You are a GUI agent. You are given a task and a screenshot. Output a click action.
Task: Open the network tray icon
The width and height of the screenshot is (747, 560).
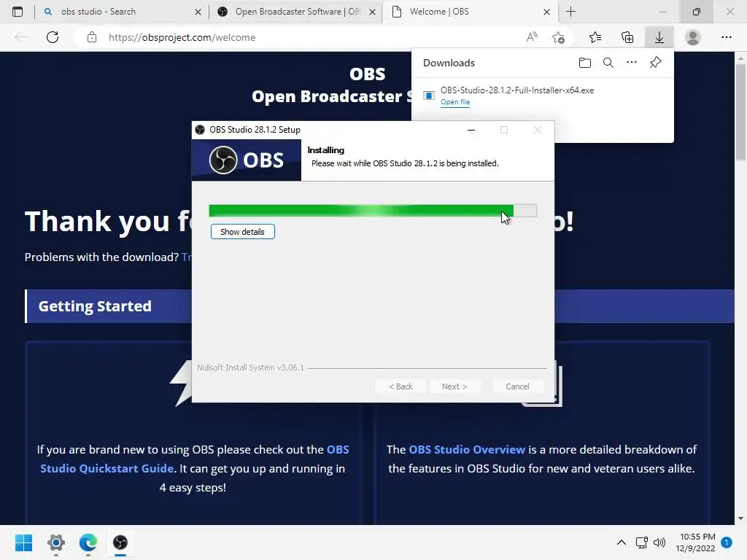tap(642, 542)
